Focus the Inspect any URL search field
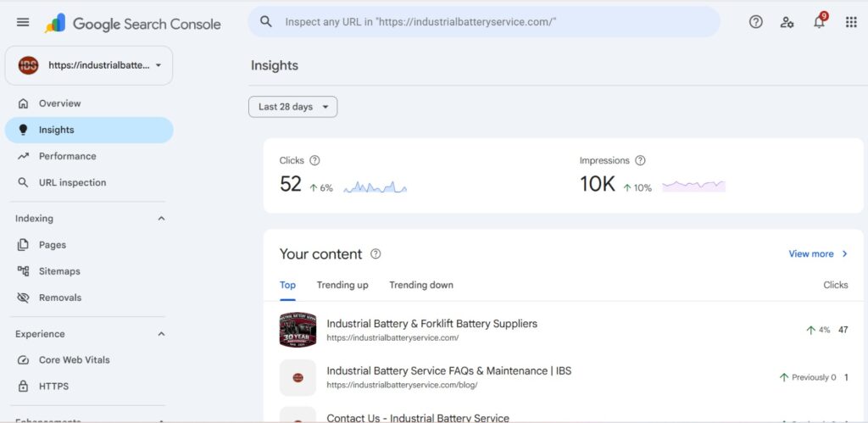 [x=484, y=21]
